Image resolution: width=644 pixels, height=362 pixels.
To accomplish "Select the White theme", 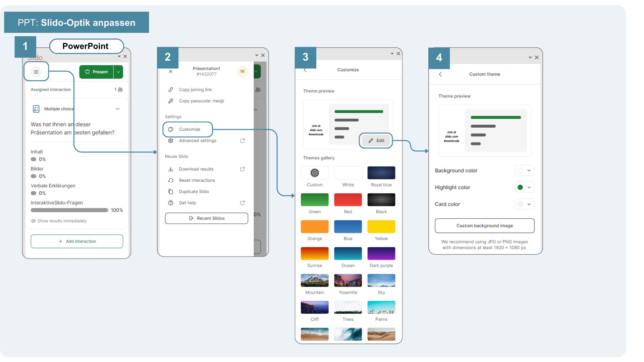I will (348, 173).
